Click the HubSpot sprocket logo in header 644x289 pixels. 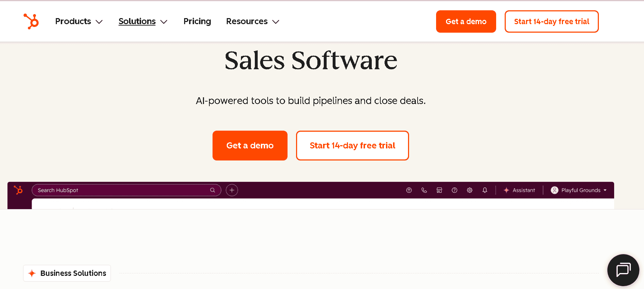tap(31, 21)
